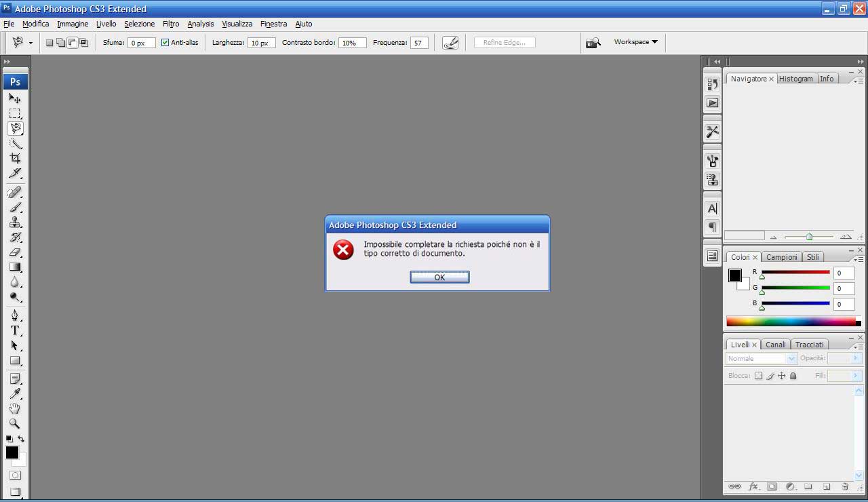Click create new layer button
Screen dimensions: 868x502
click(827, 486)
